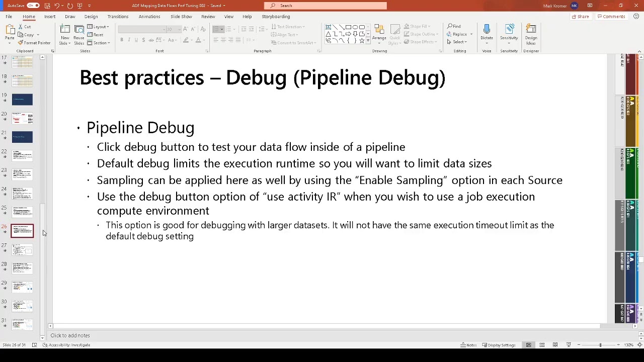Toggle Strikethrough formatting
Screen dimensions: 644x362
click(x=151, y=40)
